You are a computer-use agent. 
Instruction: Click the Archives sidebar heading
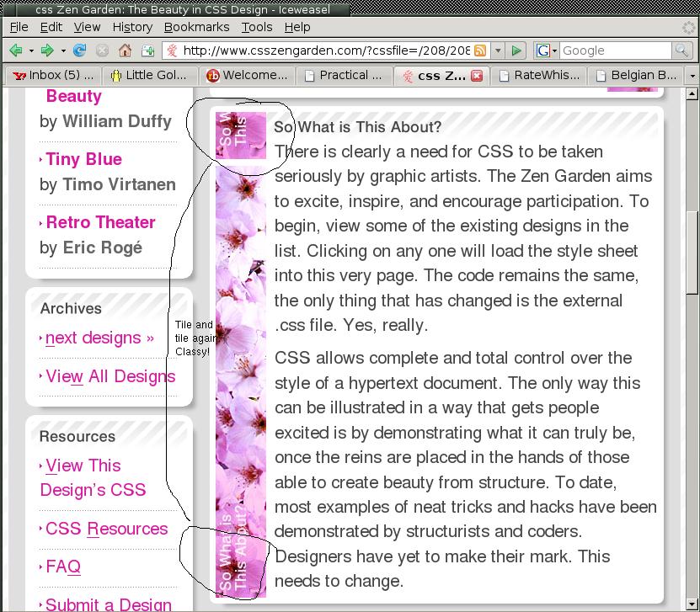[71, 308]
